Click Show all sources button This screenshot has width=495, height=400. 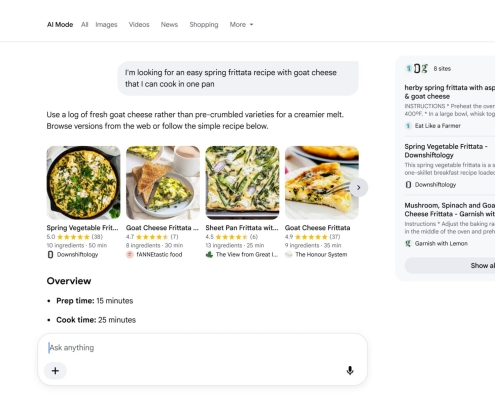coord(450,266)
